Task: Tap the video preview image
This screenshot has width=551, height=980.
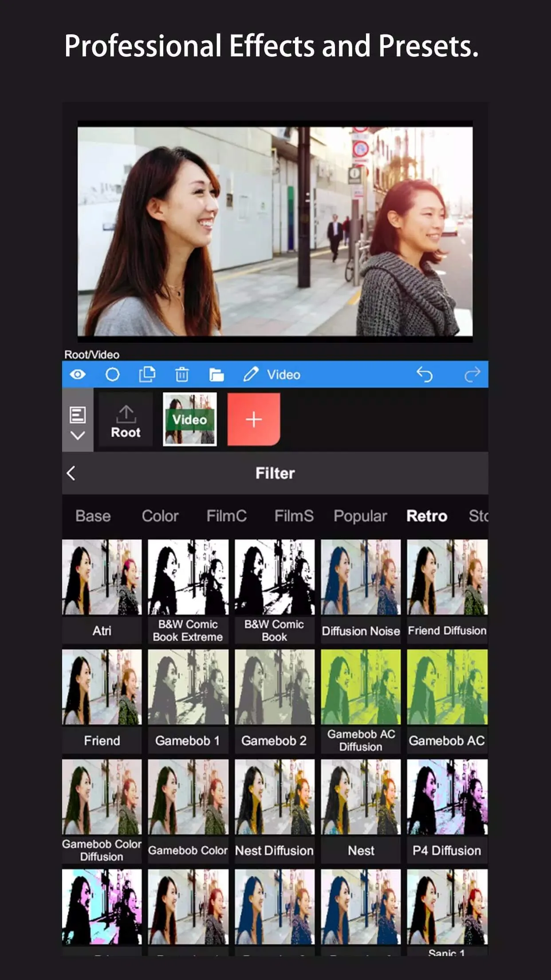Action: click(275, 231)
